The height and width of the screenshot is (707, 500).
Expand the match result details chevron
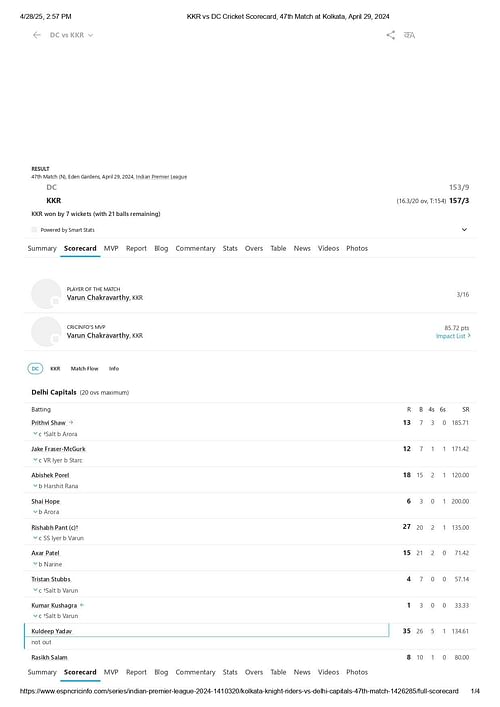[464, 230]
